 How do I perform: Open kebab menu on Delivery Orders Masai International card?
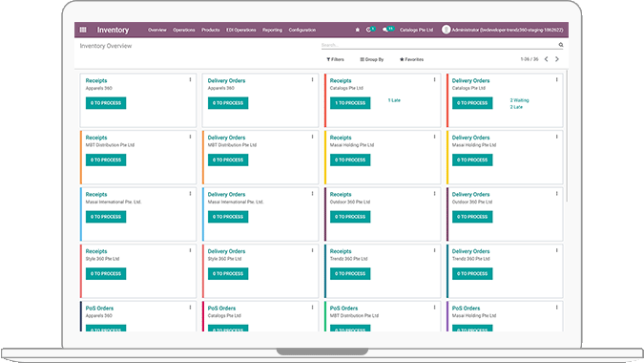click(x=312, y=193)
